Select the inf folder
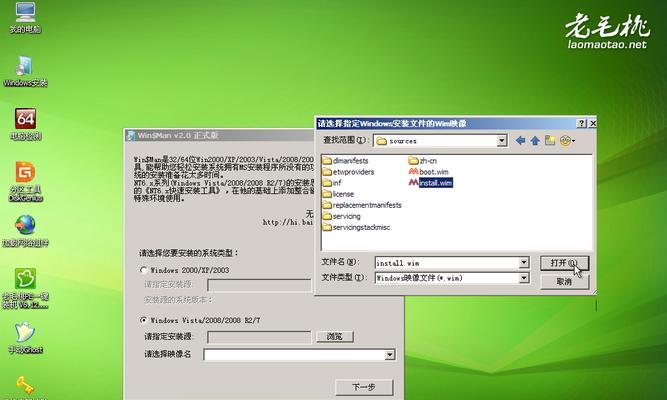This screenshot has height=400, width=667. [332, 183]
